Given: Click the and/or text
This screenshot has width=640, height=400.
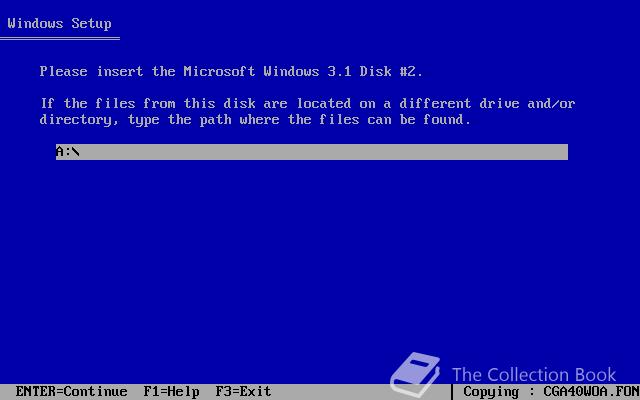Looking at the screenshot, I should [x=551, y=103].
